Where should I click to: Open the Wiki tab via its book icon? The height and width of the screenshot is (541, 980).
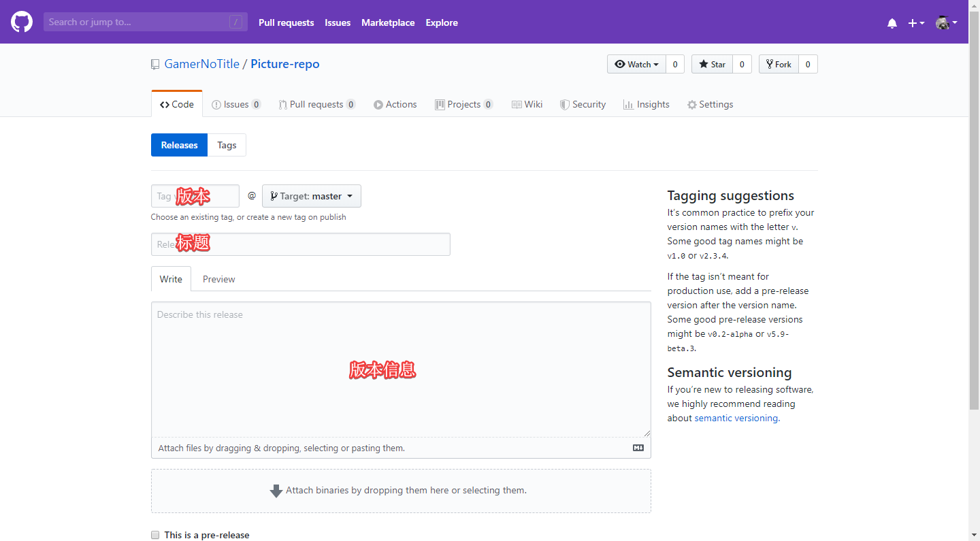(x=517, y=104)
